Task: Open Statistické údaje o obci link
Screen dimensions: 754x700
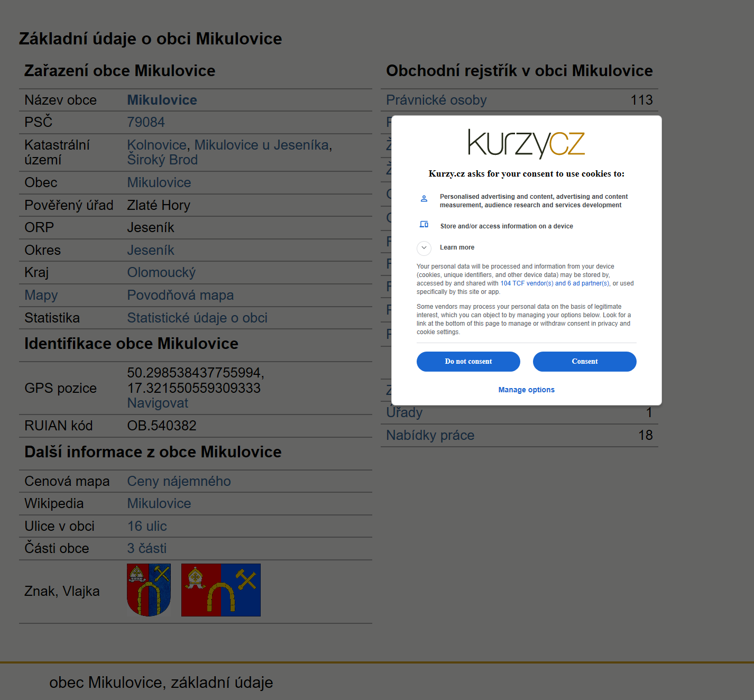Action: [197, 318]
